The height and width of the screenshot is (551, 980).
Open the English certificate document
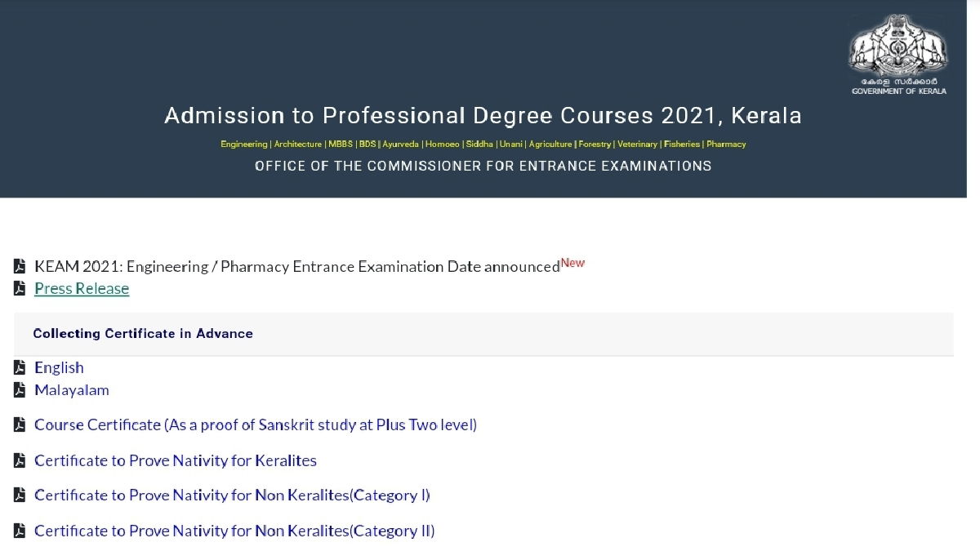click(x=59, y=367)
